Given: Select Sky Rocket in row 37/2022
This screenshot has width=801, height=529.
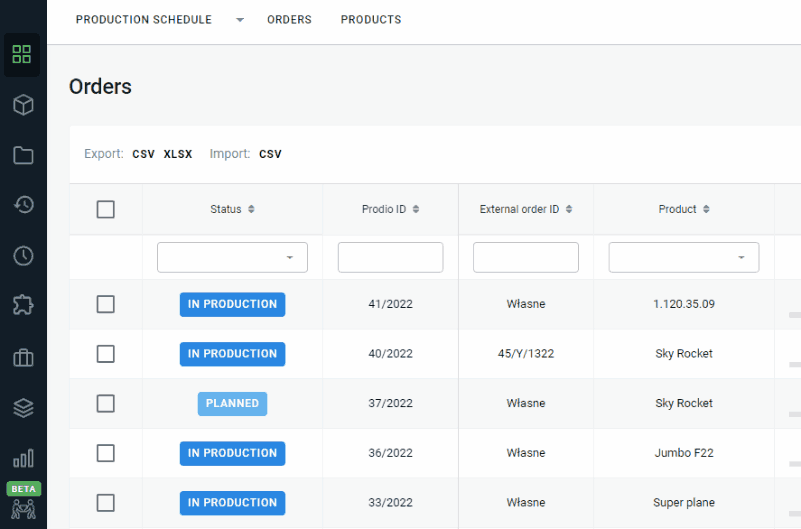Looking at the screenshot, I should (684, 403).
